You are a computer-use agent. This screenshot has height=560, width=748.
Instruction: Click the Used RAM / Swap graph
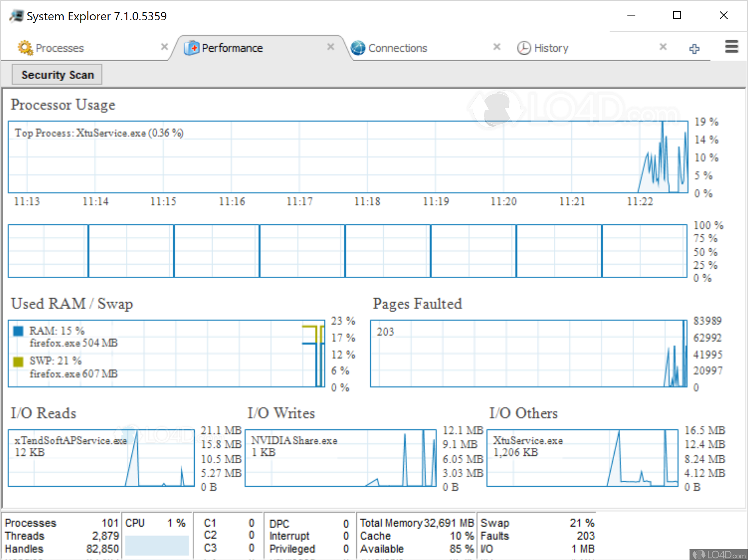click(x=166, y=353)
